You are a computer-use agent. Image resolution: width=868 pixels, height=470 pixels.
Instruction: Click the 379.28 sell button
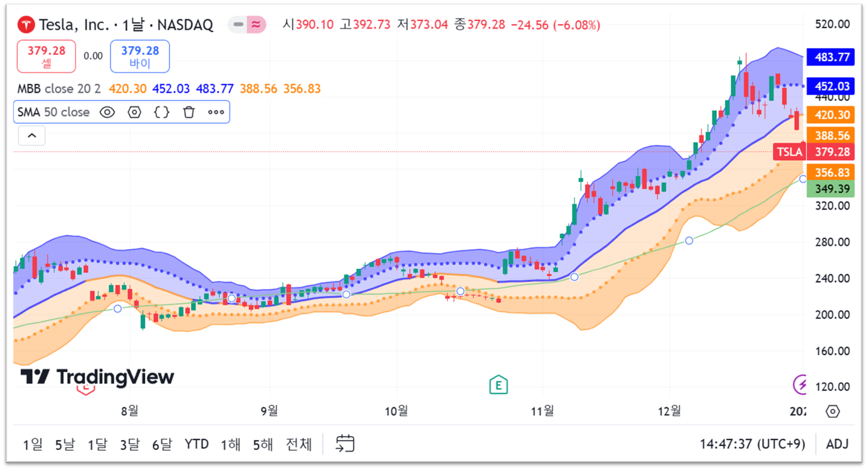46,56
